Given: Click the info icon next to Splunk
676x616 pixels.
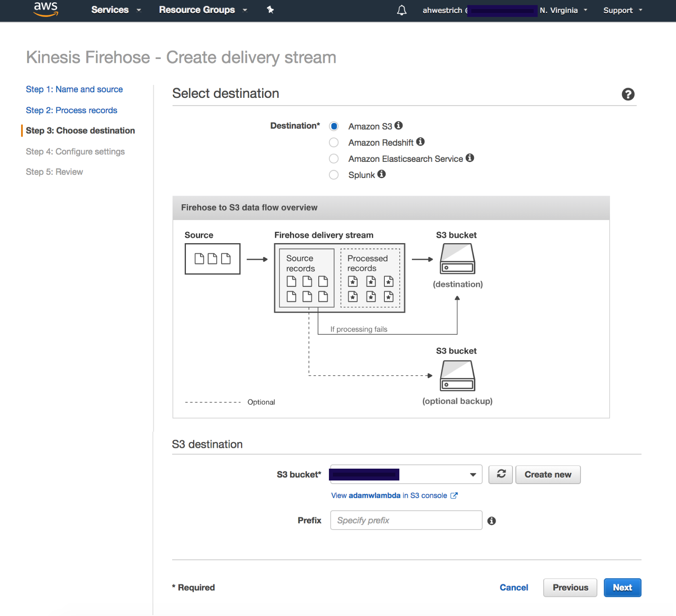Looking at the screenshot, I should [382, 174].
